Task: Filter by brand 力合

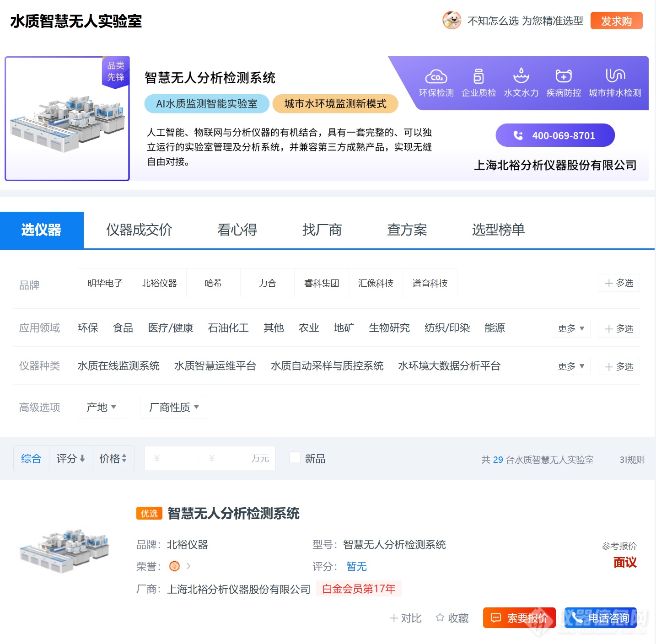Action: (267, 283)
